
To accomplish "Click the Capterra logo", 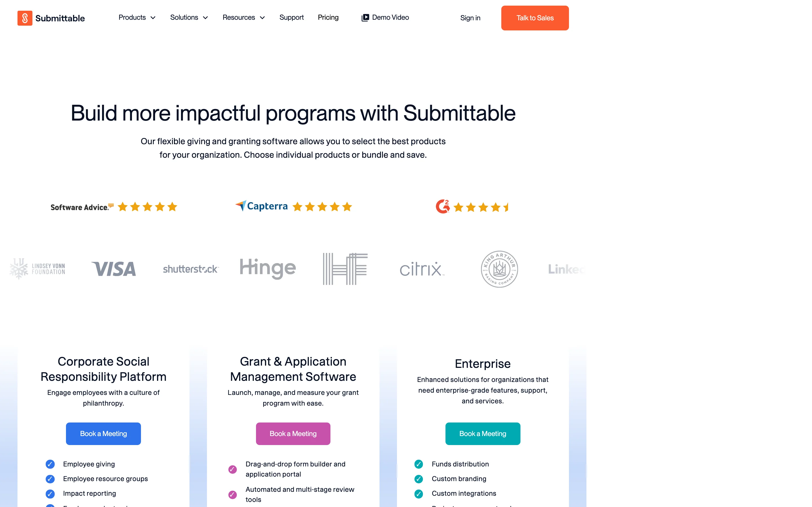I will tap(261, 206).
